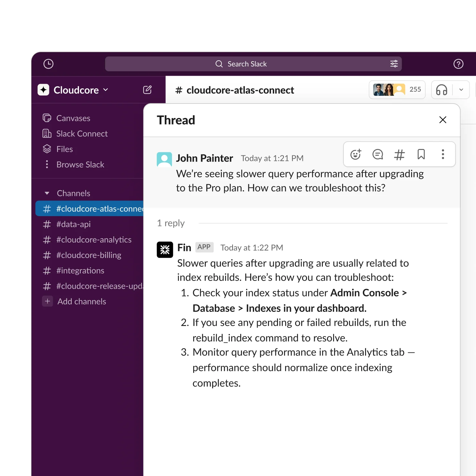
Task: Add an emoji reaction to John's message
Action: pos(356,154)
